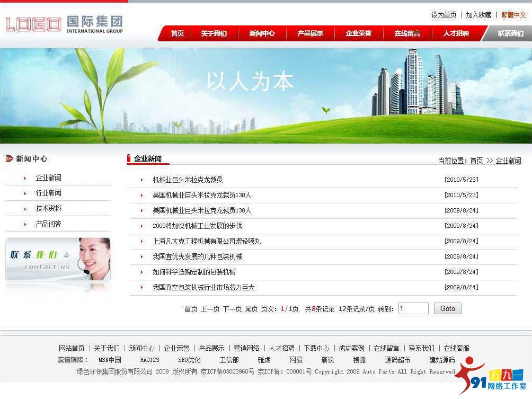Screen dimensions: 532x399
Task: Visit the MSN中国 friend link
Action: coord(110,360)
